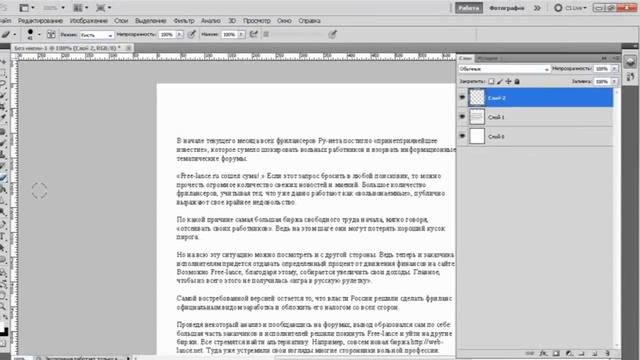Create a new group folder icon
Screen dimensions: 640x360
[x=582, y=353]
